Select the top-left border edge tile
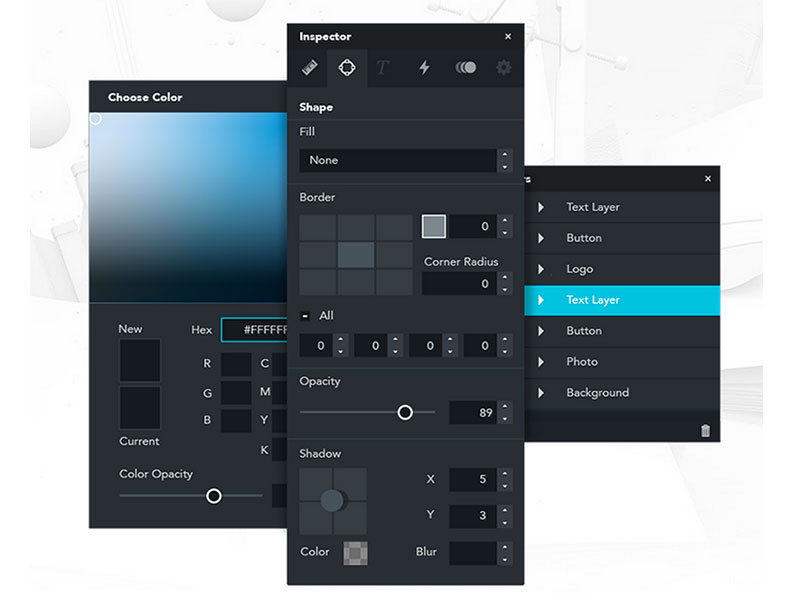This screenshot has width=800, height=600. tap(316, 228)
